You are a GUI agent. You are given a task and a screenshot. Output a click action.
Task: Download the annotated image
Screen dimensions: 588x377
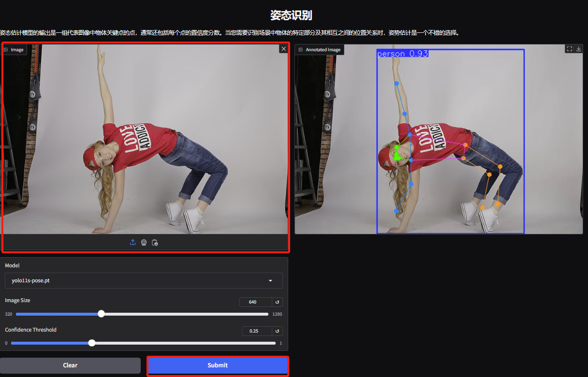(578, 49)
